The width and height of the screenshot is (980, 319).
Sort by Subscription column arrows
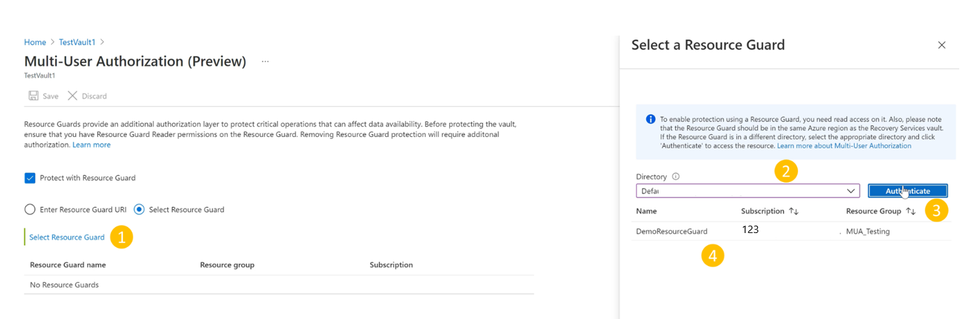[793, 211]
